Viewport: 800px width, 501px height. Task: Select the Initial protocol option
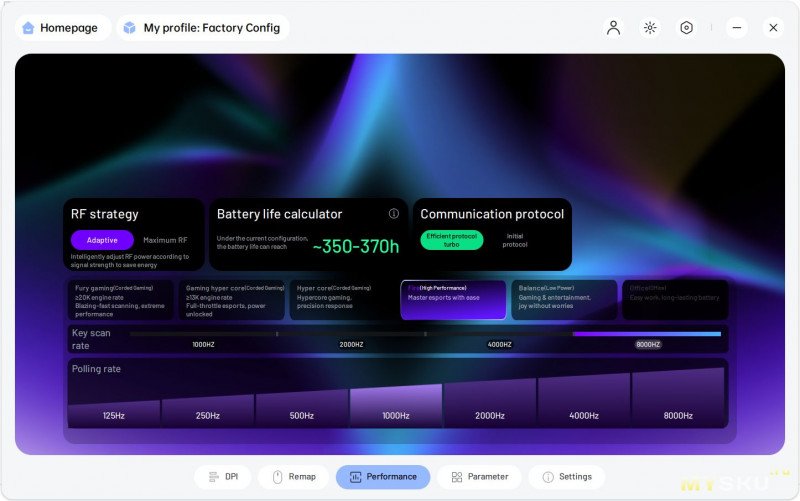tap(515, 240)
